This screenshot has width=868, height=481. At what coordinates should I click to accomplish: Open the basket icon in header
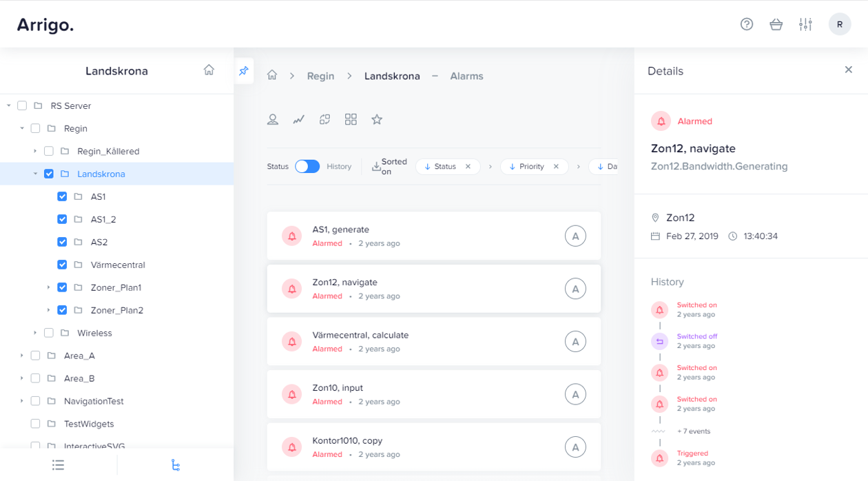point(776,24)
